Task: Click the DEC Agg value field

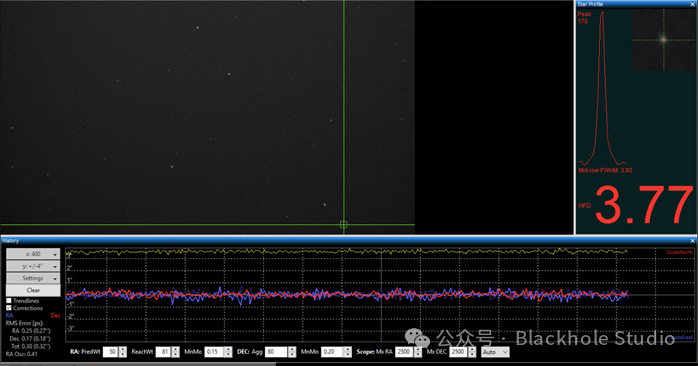Action: point(276,352)
